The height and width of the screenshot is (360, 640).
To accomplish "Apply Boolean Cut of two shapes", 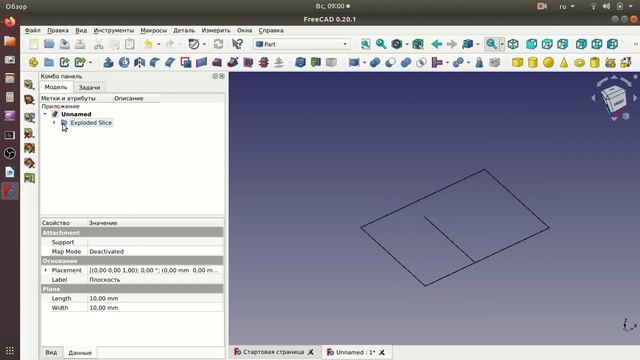I will click(391, 62).
